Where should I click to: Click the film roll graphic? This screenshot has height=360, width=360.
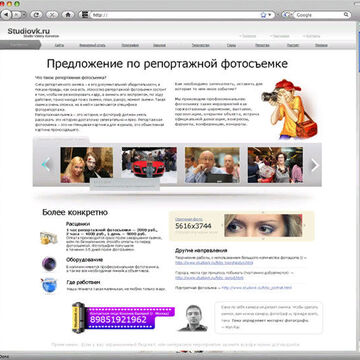(x=79, y=317)
